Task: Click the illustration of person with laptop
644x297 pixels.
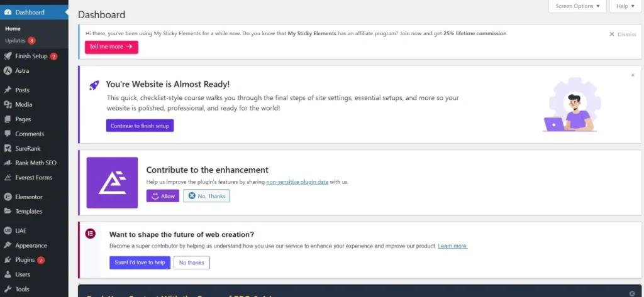Action: coord(572,106)
